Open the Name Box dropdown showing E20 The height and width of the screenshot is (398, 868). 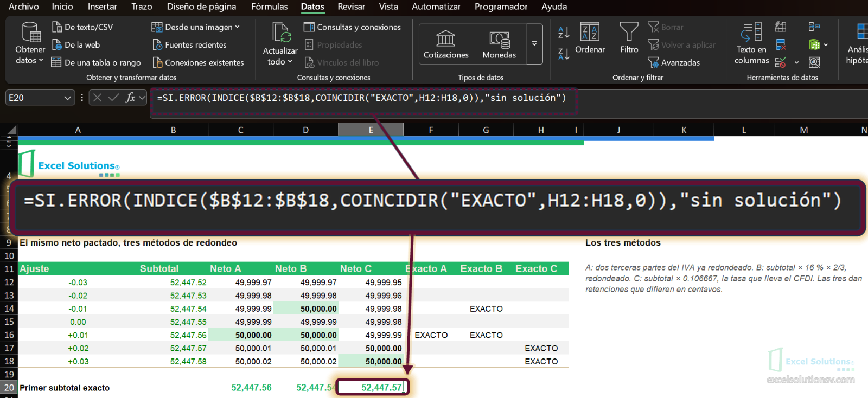[68, 98]
